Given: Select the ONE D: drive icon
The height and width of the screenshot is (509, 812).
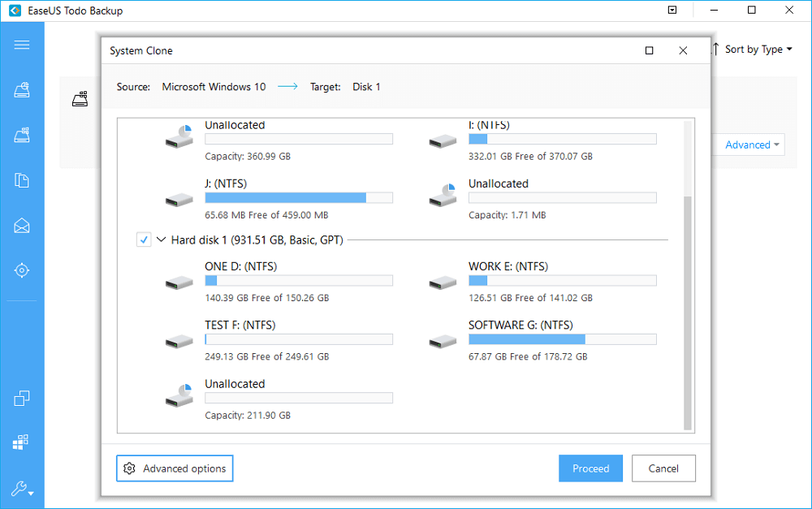Looking at the screenshot, I should [x=179, y=283].
